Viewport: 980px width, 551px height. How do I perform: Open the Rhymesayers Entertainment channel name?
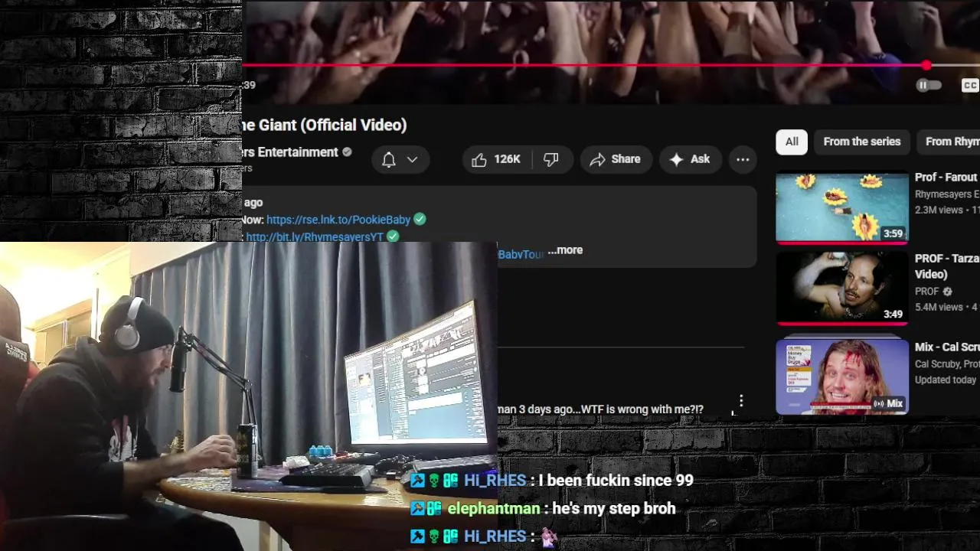290,152
